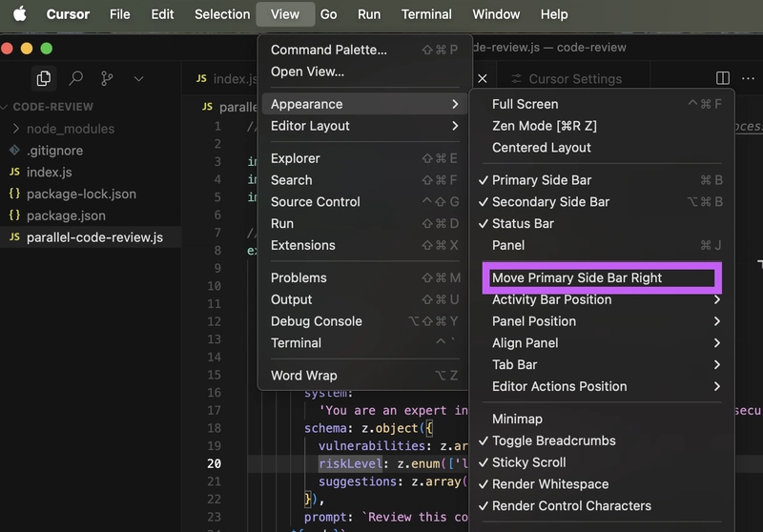
Task: Disable Render Whitespace
Action: (x=602, y=484)
